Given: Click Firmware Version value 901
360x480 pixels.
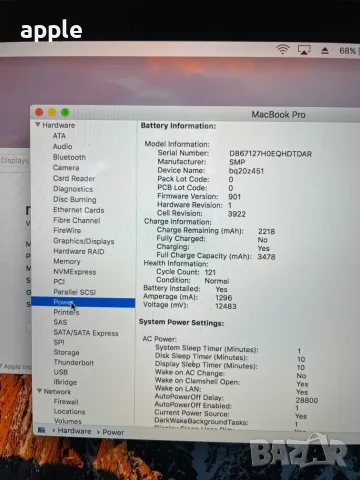Looking at the screenshot, I should (x=234, y=197).
